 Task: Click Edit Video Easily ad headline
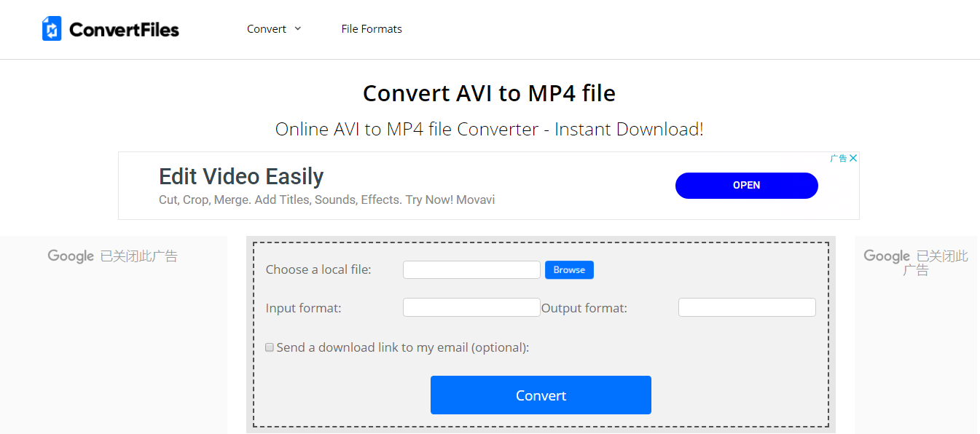pyautogui.click(x=241, y=176)
